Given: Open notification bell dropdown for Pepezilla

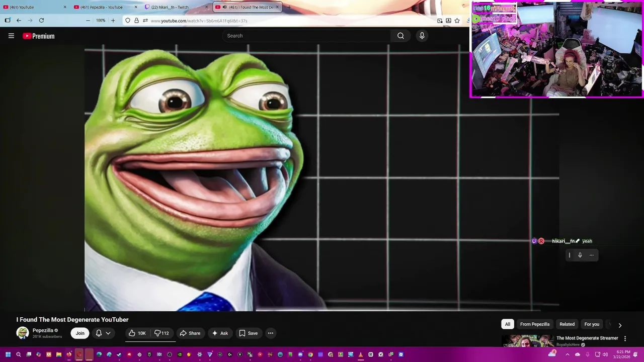Looking at the screenshot, I should 103,333.
